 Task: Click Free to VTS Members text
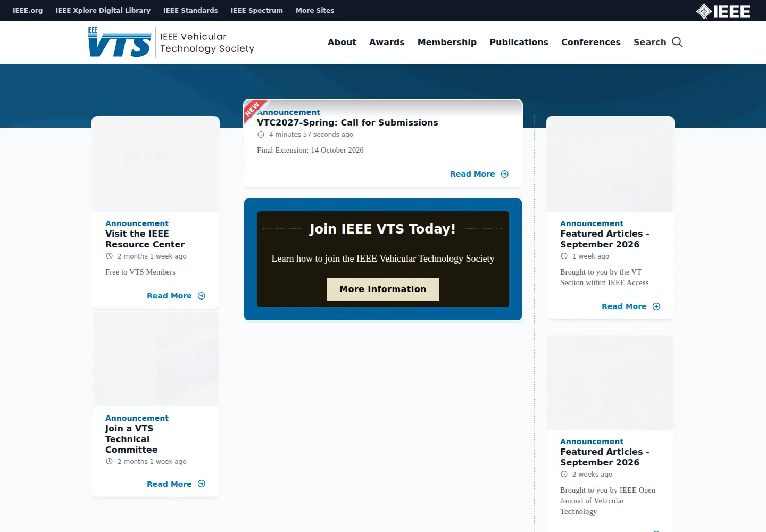140,272
